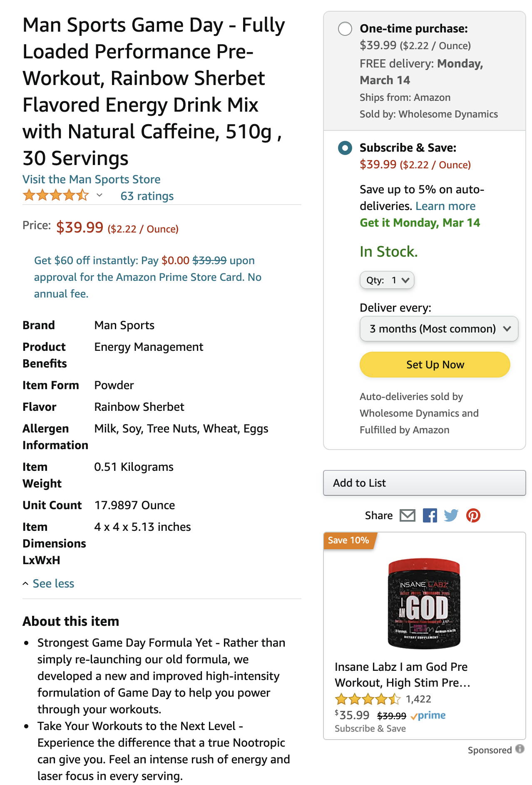Open the Add to List dropdown
532x785 pixels.
coord(424,483)
